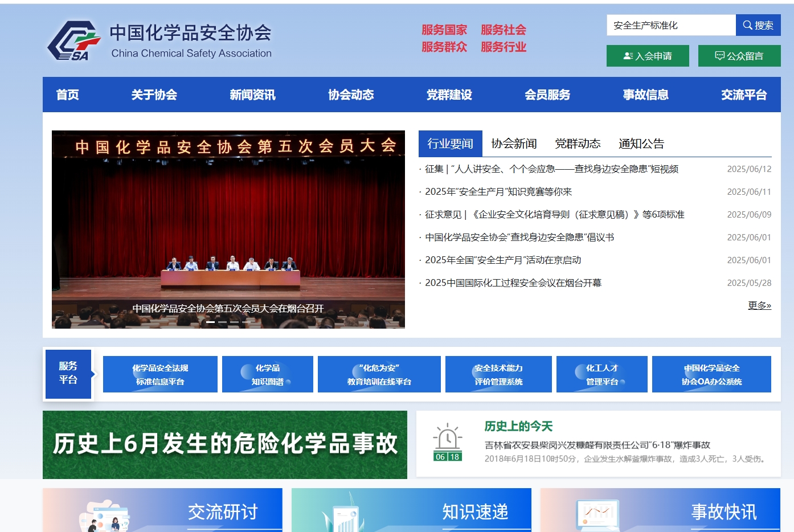Image resolution: width=794 pixels, height=532 pixels.
Task: Open the 交流平台 navigation menu
Action: [x=744, y=95]
